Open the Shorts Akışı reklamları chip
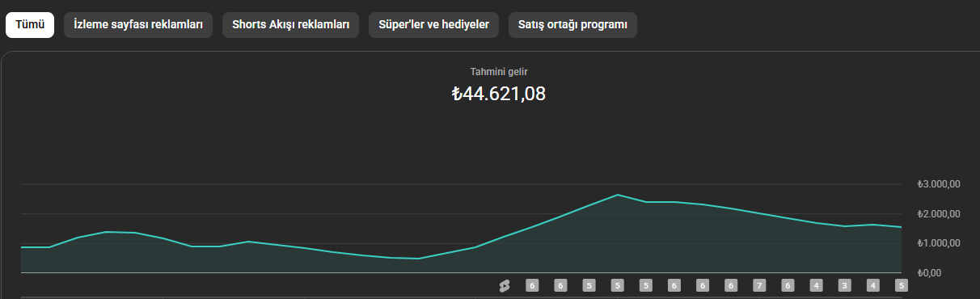 290,25
